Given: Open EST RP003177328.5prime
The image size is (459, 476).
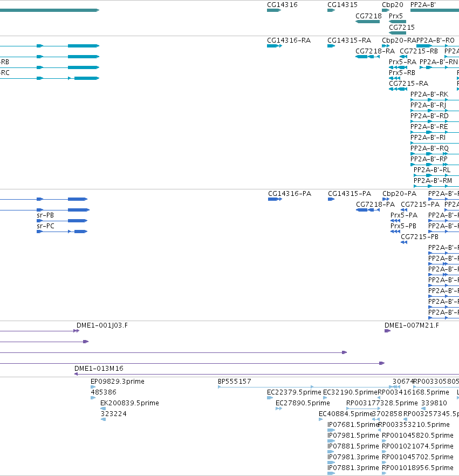Looking at the screenshot, I should 363,409.
